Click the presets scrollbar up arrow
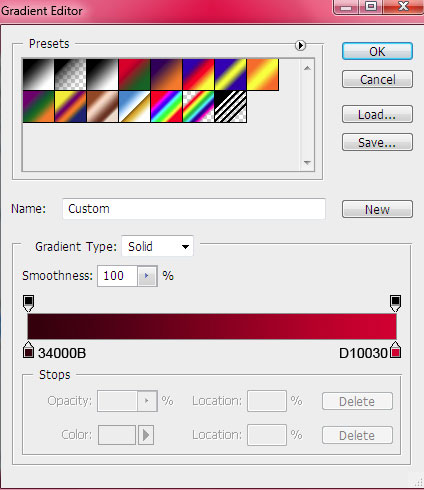The width and height of the screenshot is (424, 490). click(x=307, y=68)
